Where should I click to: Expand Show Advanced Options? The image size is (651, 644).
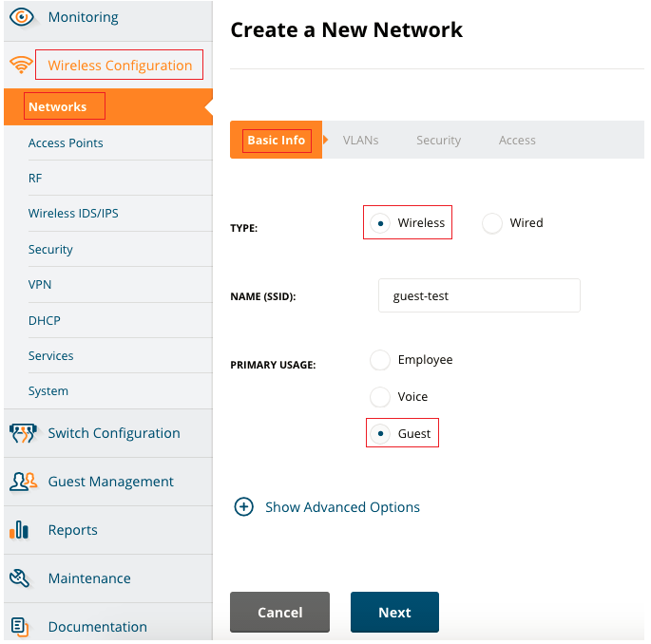(x=342, y=507)
